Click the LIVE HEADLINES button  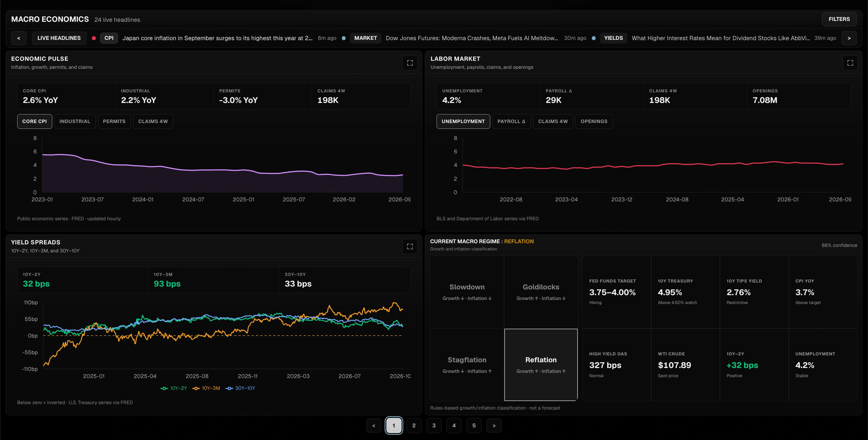click(59, 38)
